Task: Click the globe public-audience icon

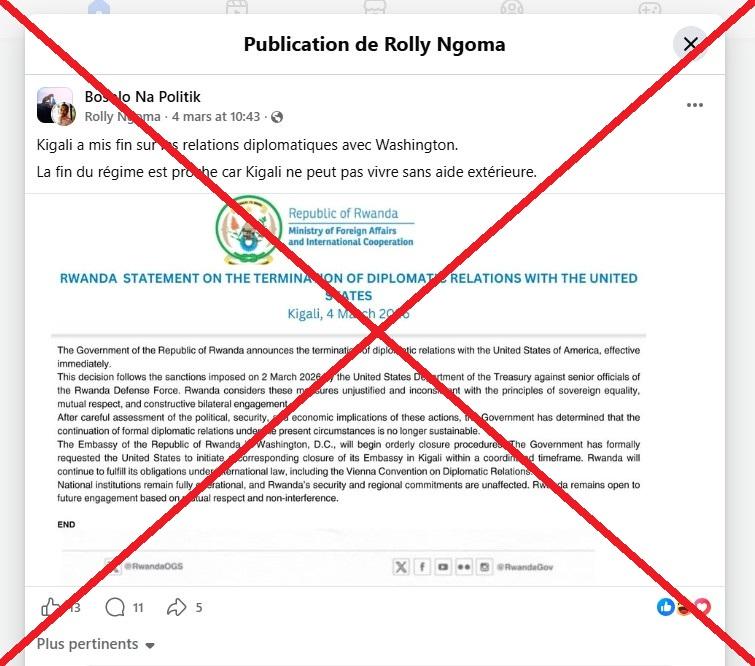Action: [277, 117]
